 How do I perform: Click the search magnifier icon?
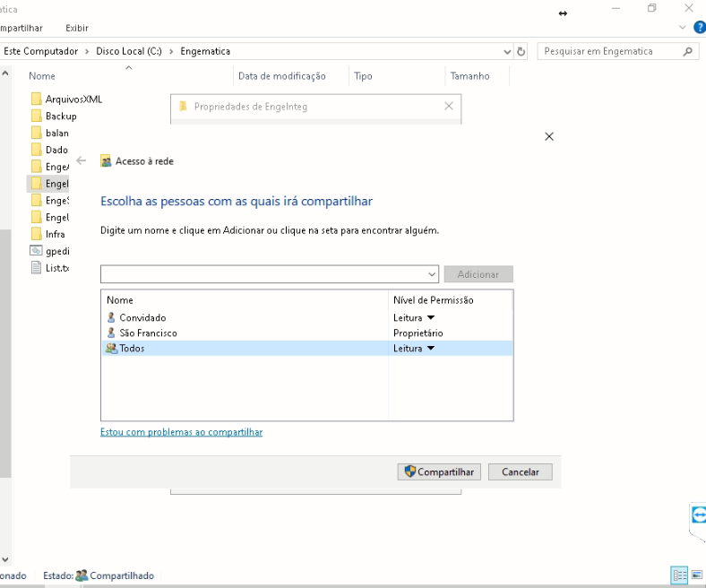tap(688, 52)
